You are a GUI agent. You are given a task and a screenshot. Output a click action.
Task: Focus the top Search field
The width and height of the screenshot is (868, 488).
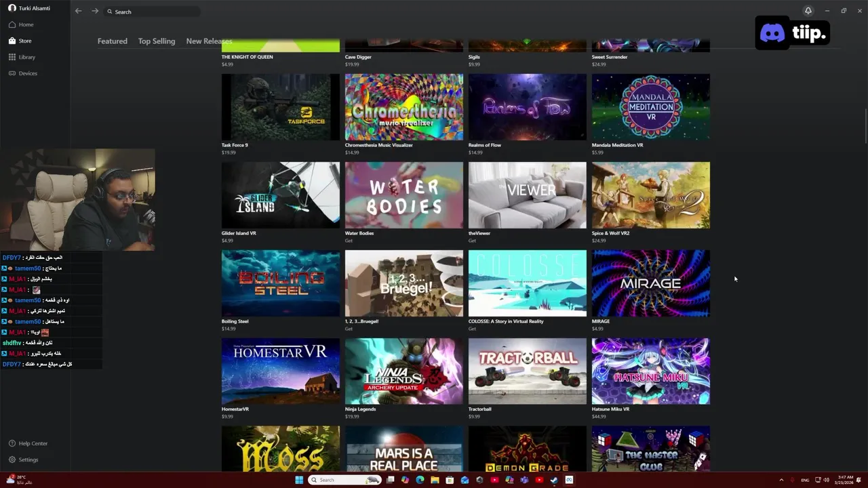(152, 12)
